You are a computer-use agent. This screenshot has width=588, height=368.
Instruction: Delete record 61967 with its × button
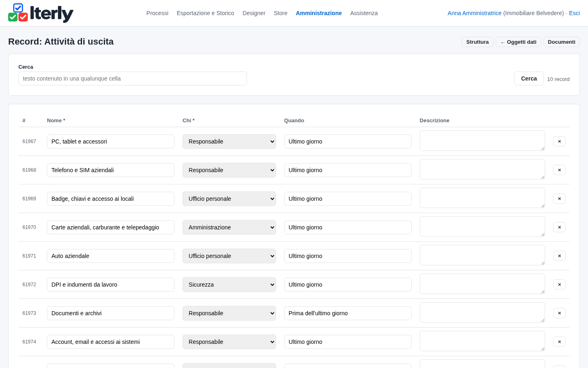coord(559,141)
